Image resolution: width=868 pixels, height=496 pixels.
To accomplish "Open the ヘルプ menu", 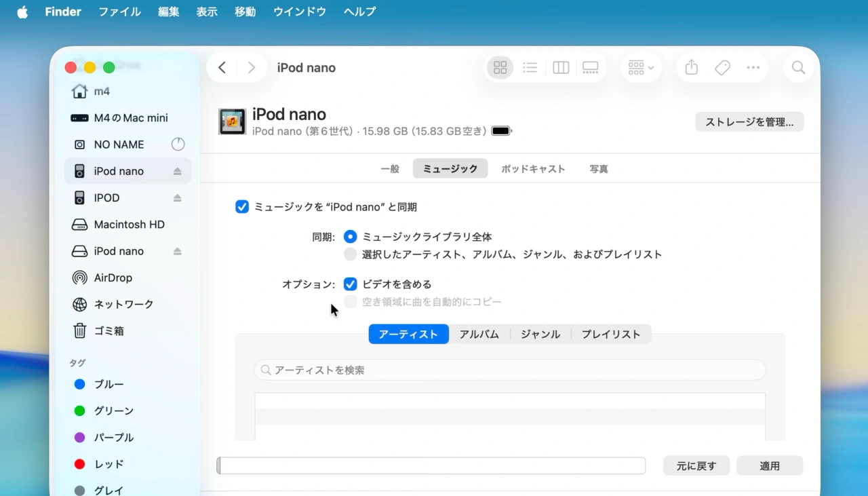I will click(x=359, y=12).
